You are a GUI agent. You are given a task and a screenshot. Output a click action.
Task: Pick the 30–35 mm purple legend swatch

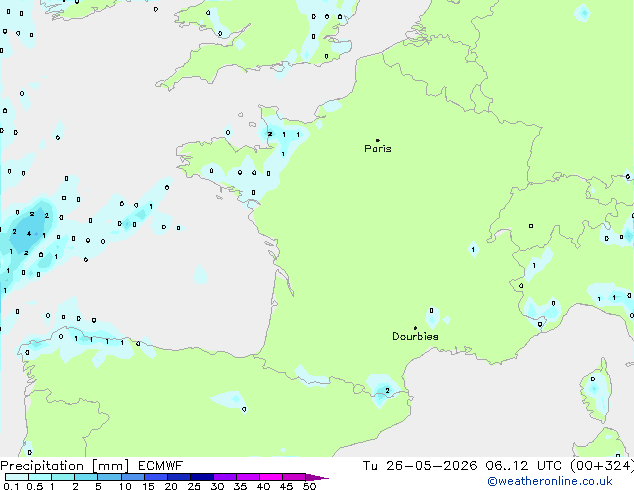(x=225, y=477)
